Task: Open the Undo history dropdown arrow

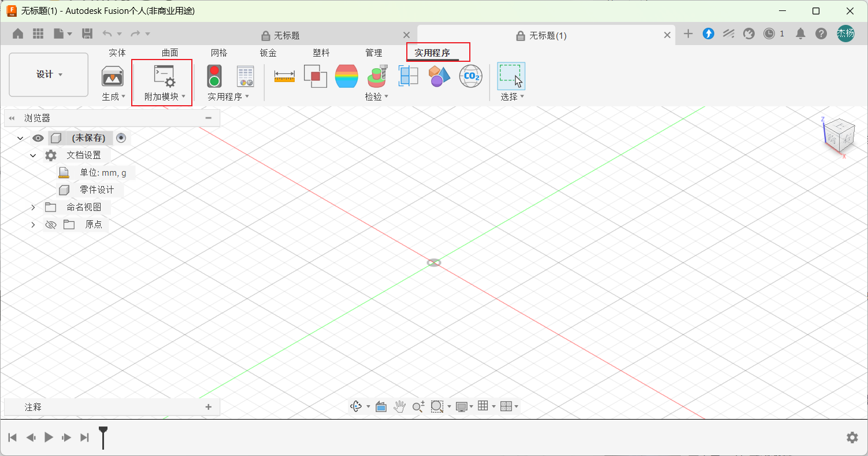Action: click(120, 34)
